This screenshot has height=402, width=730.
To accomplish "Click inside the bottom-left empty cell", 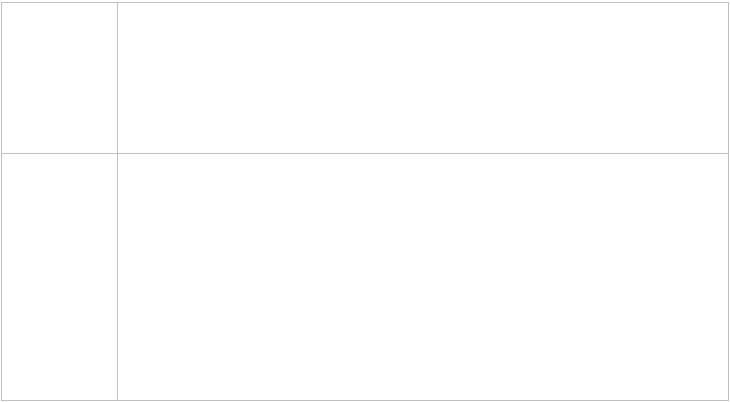I will click(60, 277).
